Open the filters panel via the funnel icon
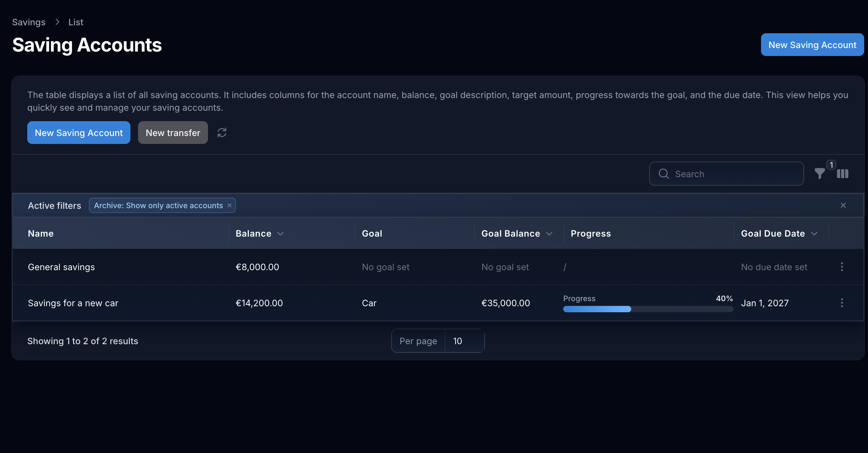Viewport: 868px width, 453px height. coord(820,174)
